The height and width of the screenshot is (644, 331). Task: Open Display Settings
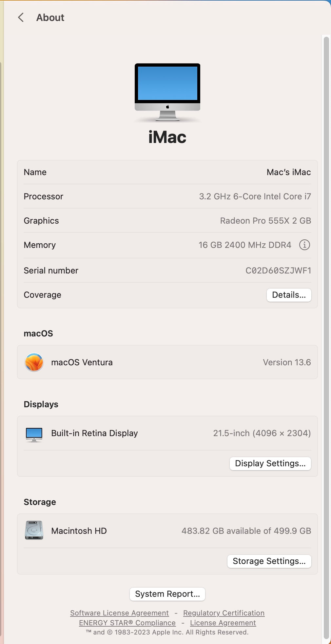click(x=270, y=463)
